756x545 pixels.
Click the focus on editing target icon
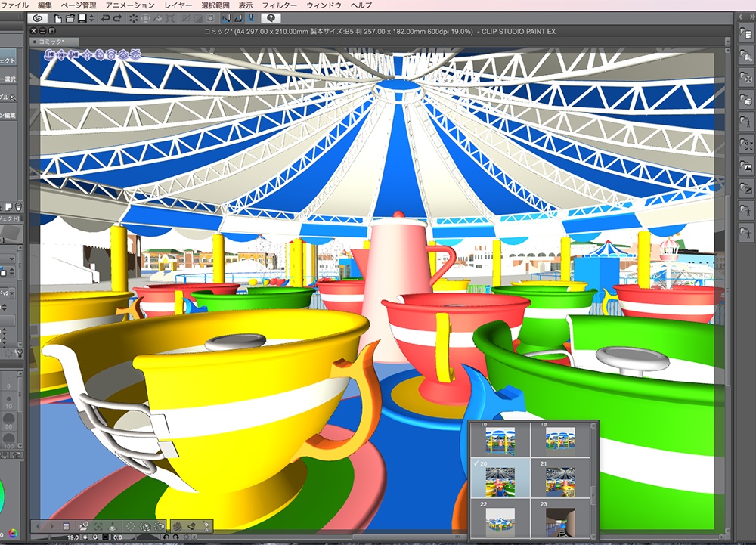[x=98, y=526]
